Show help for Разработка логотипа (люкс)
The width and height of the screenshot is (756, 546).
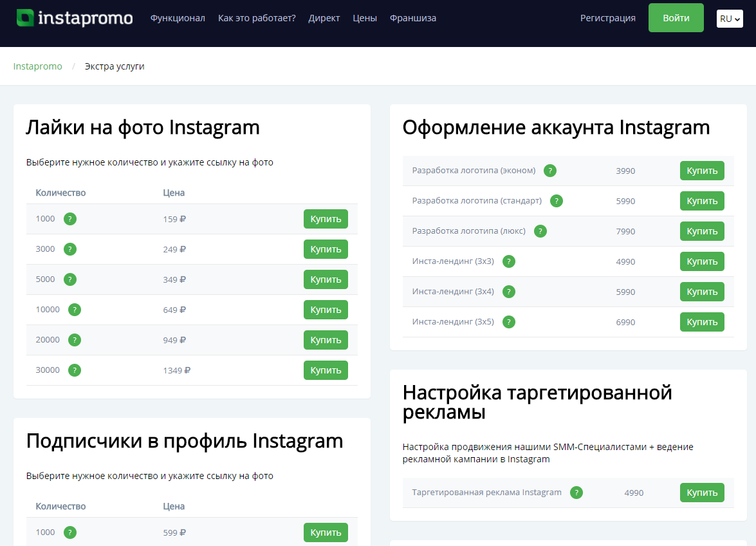point(540,232)
